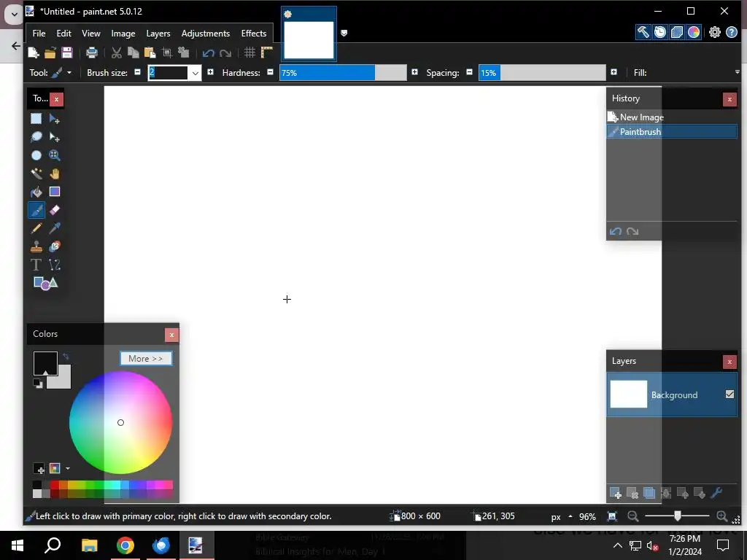Expand the toolbar overflow arrow
747x560 pixels.
coord(737,72)
